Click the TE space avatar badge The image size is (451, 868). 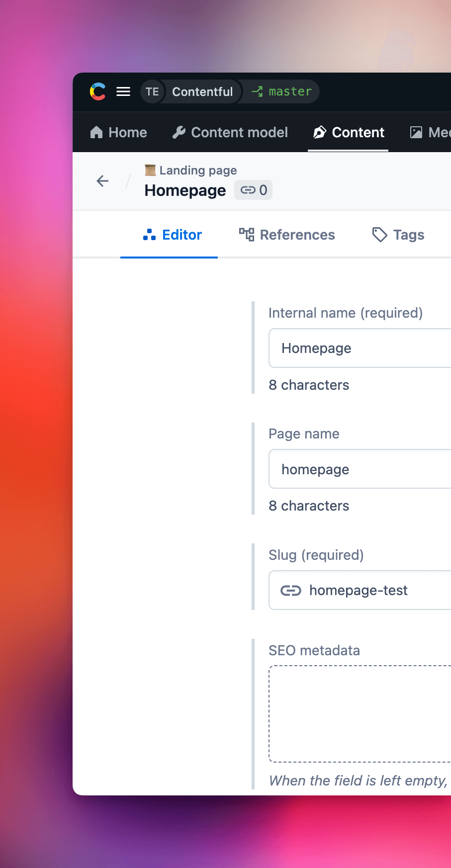[x=152, y=92]
